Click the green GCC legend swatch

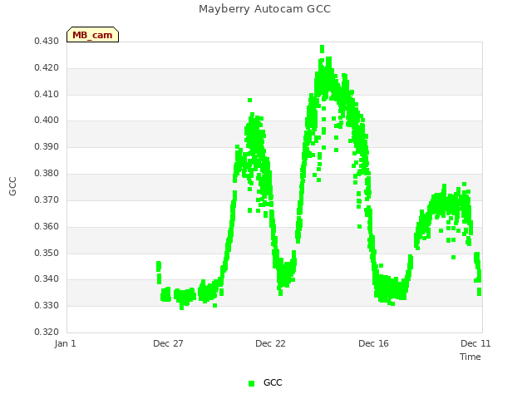(x=251, y=383)
